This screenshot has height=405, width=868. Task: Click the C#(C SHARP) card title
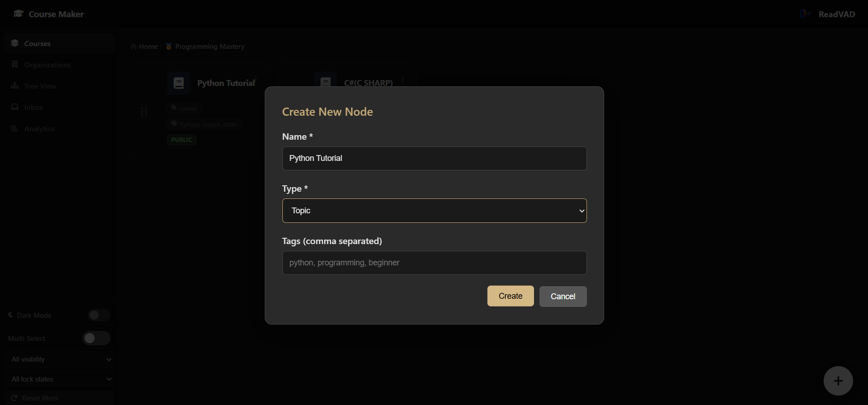click(368, 83)
